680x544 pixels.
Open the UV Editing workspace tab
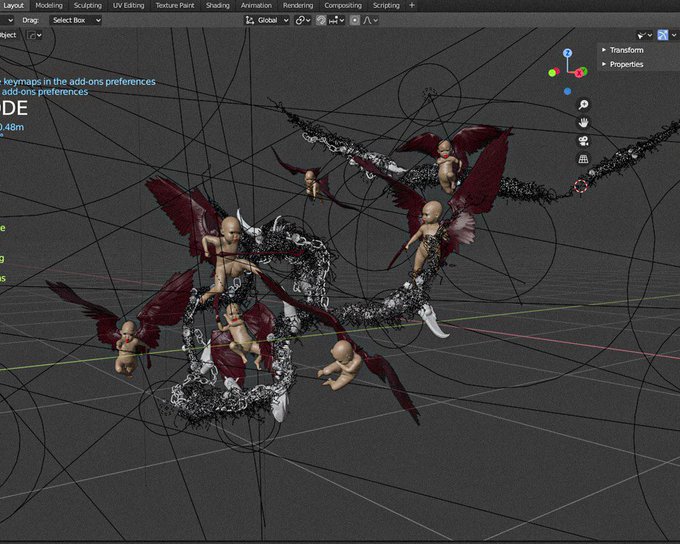pyautogui.click(x=128, y=6)
